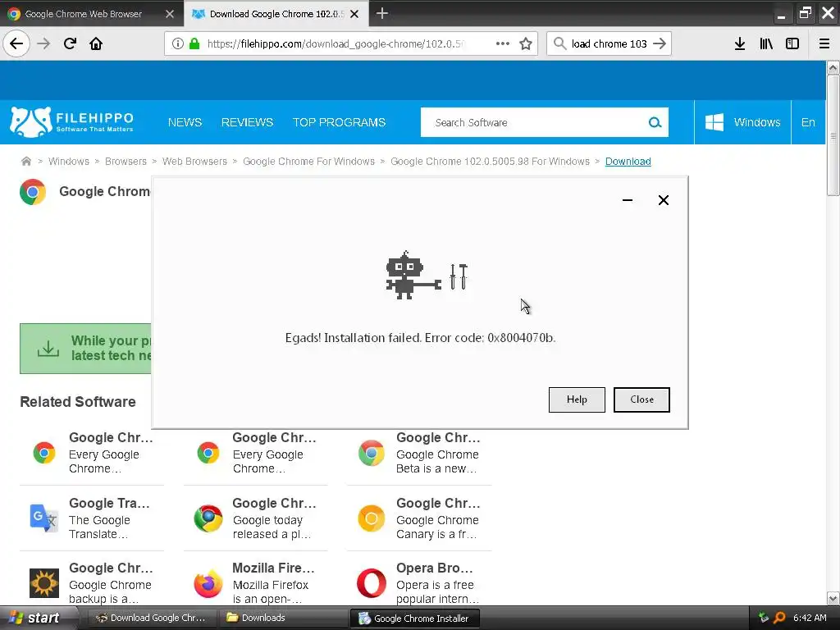This screenshot has width=840, height=630.
Task: Click the browser Back arrow button
Action: click(x=16, y=43)
